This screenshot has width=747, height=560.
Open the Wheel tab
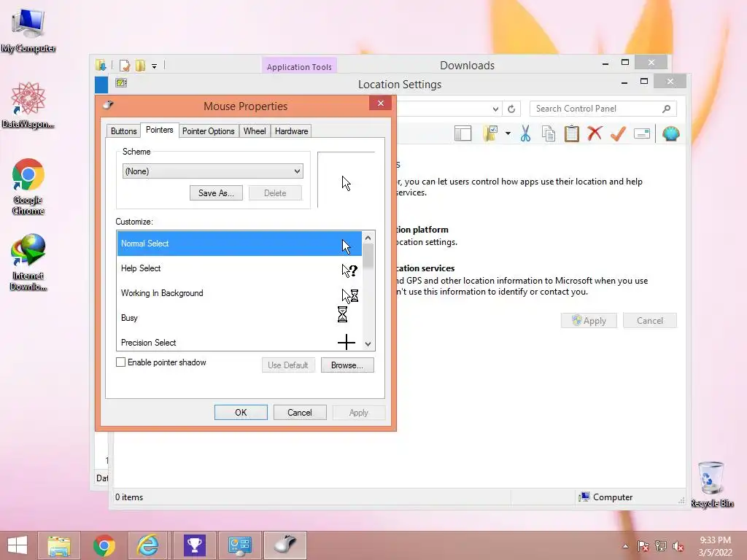tap(255, 131)
